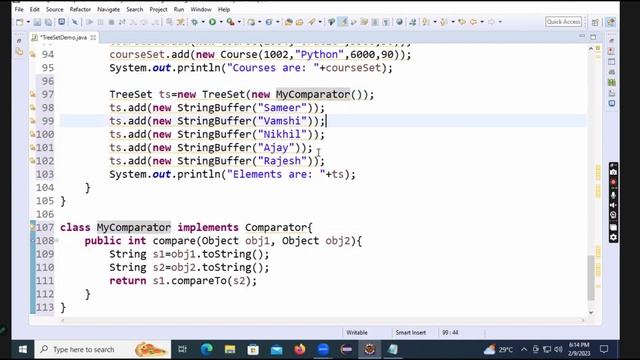Toggle Mark Occurrences highlighter button
The height and width of the screenshot is (360, 640).
[x=343, y=22]
